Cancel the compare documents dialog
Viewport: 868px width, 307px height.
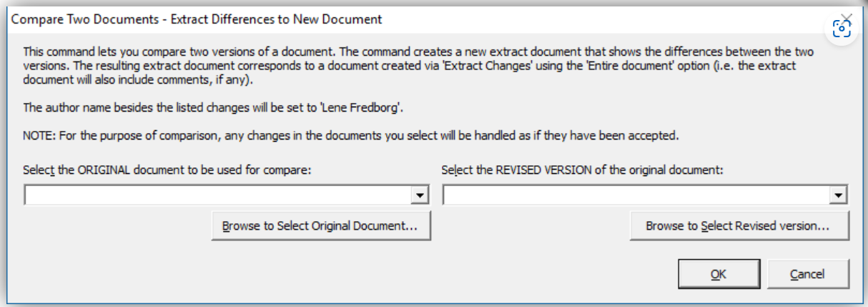(807, 274)
